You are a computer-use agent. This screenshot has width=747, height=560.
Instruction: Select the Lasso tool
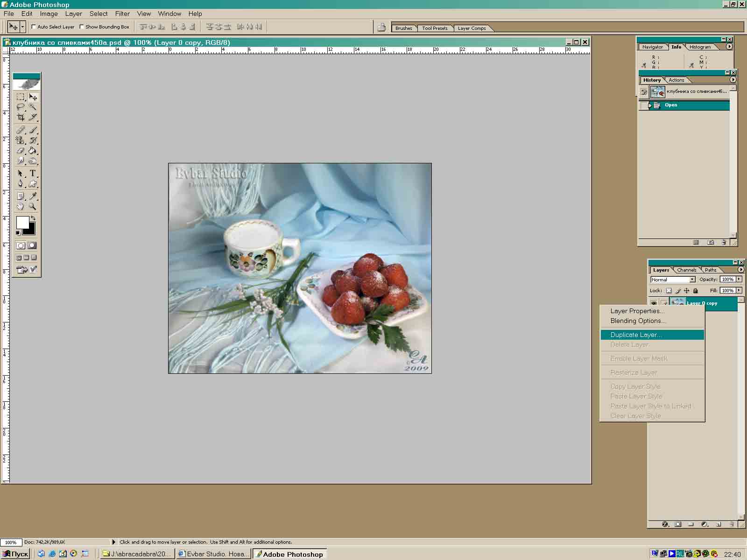[21, 107]
